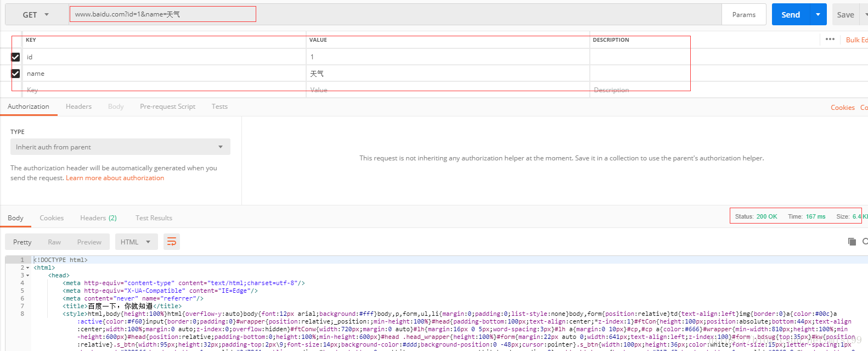Click the title line 百度一下，你就知道

tap(122, 307)
